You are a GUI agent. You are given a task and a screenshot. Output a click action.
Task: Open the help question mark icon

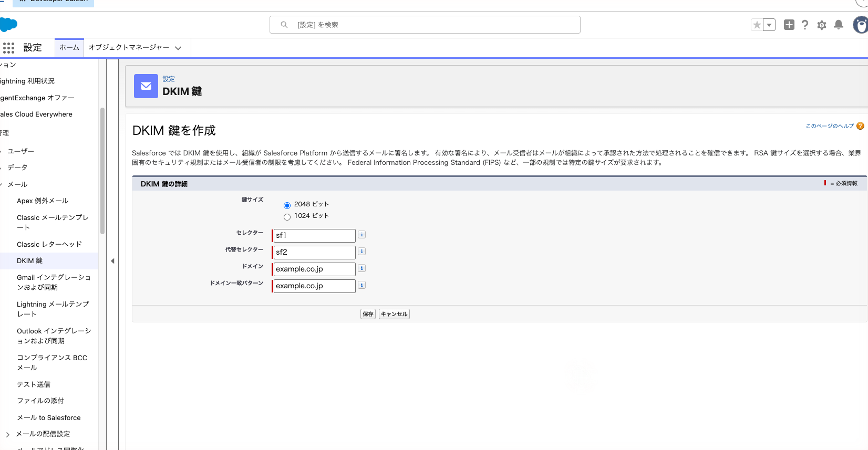[805, 25]
